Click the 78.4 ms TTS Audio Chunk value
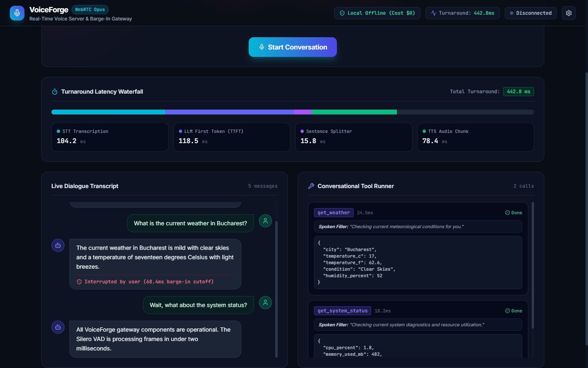Screen dimensions: 588x368 (x=435, y=141)
